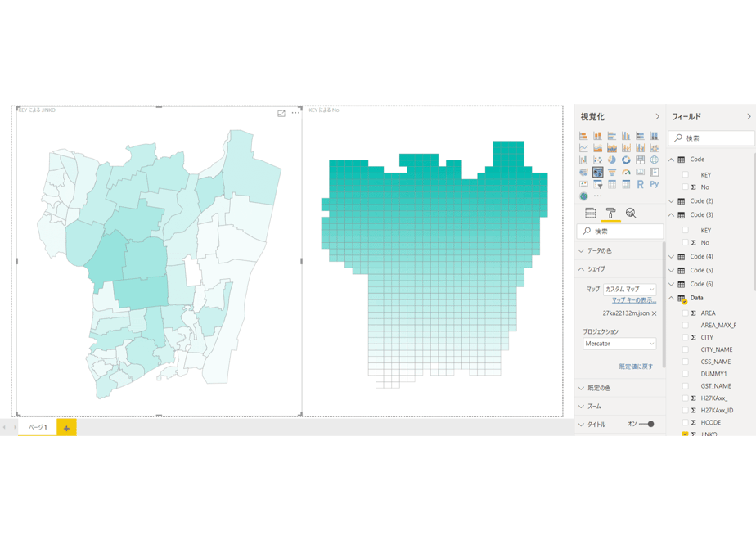Viewport: 756px width, 540px height.
Task: Click the フィールド search box
Action: [x=711, y=138]
